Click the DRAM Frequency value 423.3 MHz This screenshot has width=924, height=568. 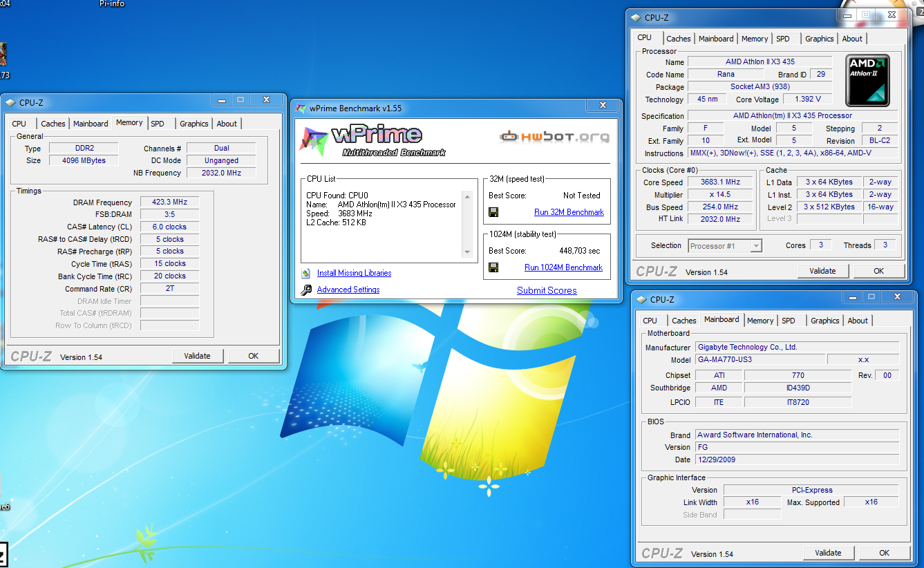tap(169, 202)
